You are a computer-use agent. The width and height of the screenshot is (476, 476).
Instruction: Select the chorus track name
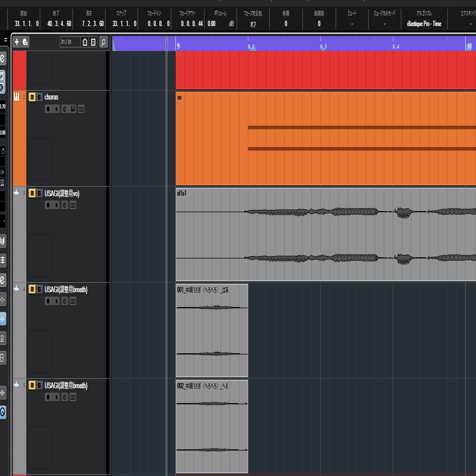[x=52, y=97]
